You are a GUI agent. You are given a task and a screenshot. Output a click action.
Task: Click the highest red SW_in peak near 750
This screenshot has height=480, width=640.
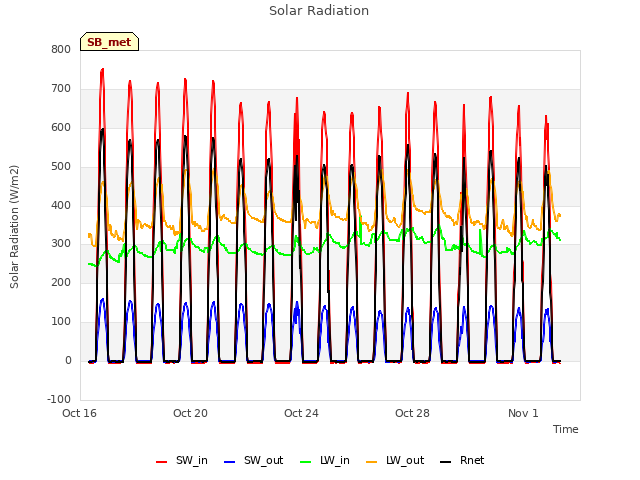pyautogui.click(x=102, y=70)
